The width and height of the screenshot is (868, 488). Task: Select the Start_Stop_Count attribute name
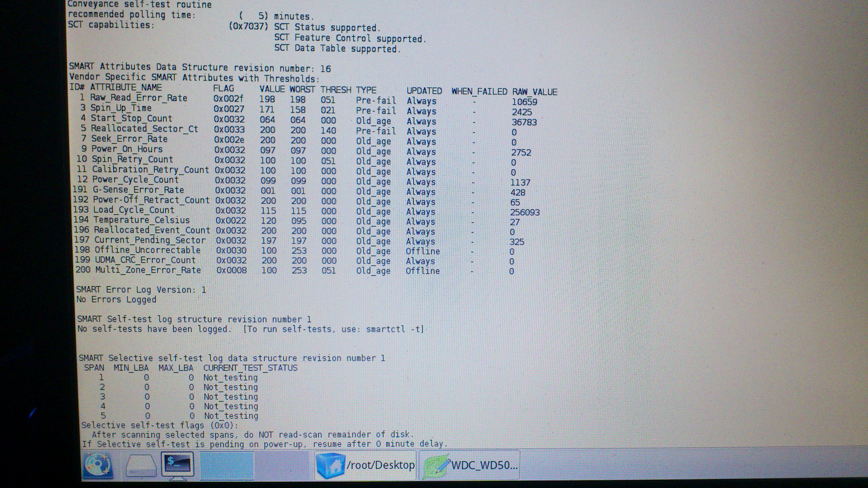coord(131,118)
